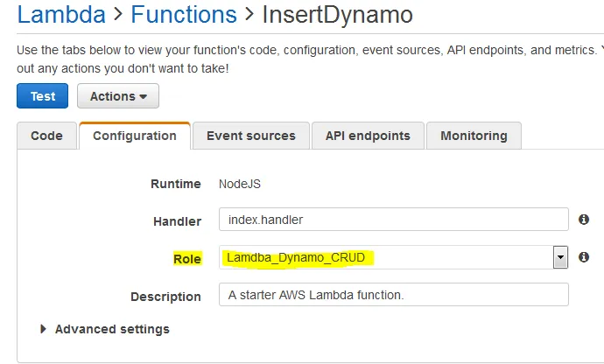The width and height of the screenshot is (604, 364).
Task: Click the Handler field label
Action: (177, 221)
